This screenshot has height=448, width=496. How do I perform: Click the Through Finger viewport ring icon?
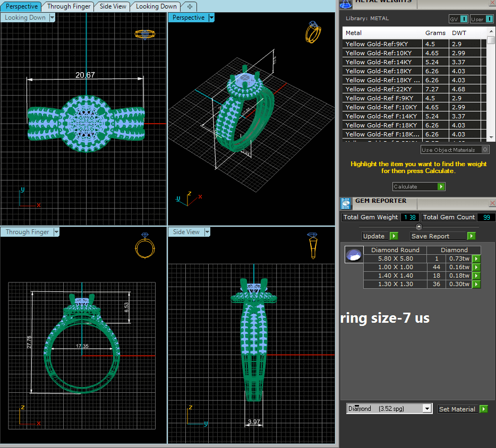(144, 246)
